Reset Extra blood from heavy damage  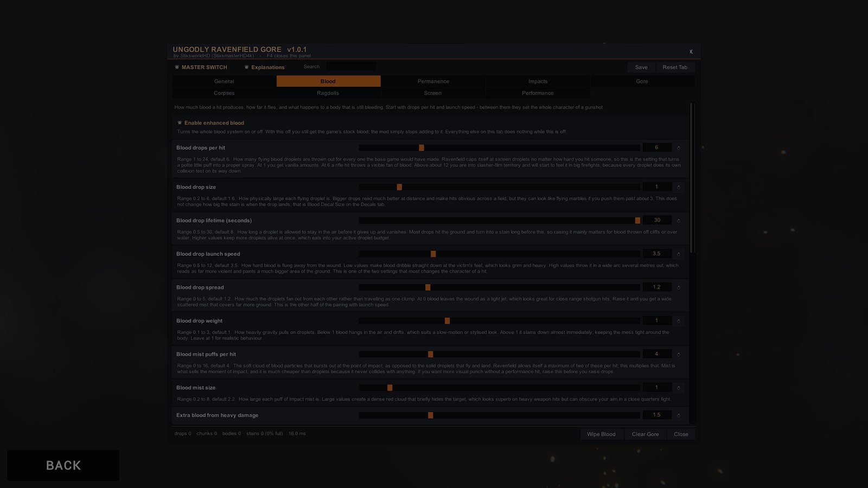click(x=678, y=415)
